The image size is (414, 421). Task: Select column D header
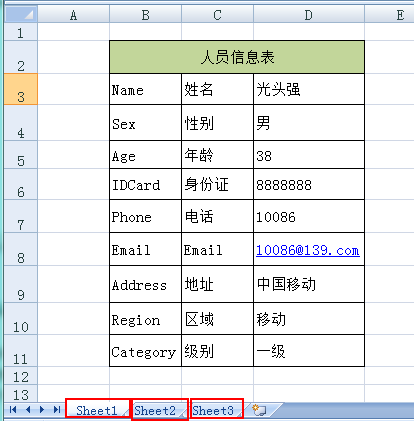pos(309,15)
